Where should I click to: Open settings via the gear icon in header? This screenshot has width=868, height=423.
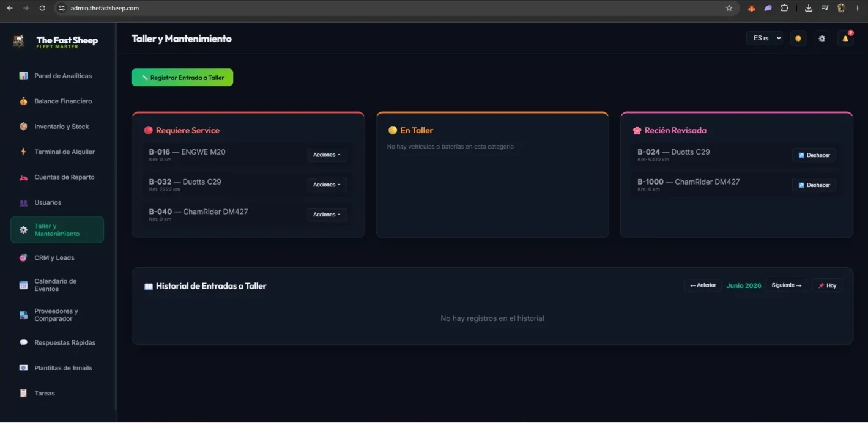[822, 39]
